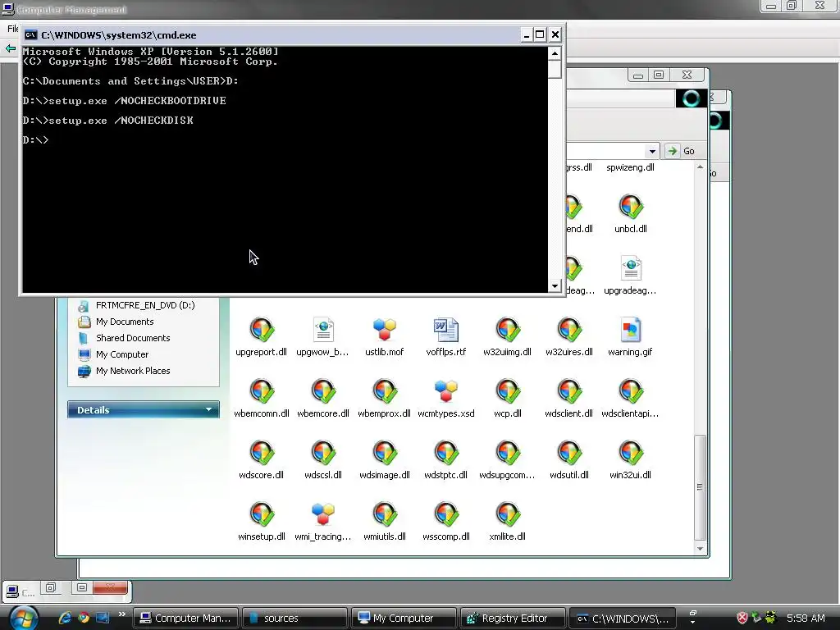Select the wdsupgcom... file icon
The image size is (840, 630).
[507, 453]
